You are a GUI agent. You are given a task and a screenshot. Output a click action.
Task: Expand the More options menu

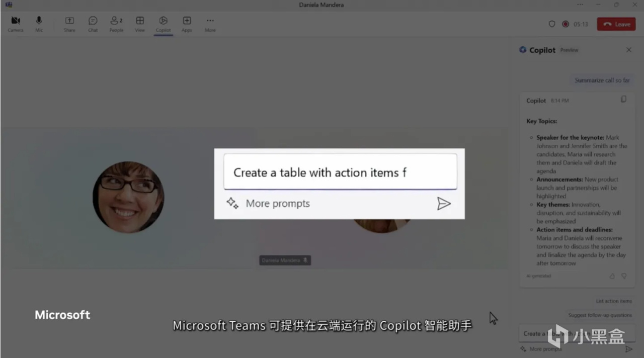(210, 24)
